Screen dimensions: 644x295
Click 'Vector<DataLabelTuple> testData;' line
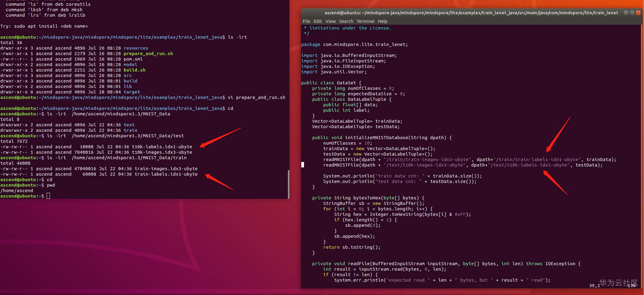(356, 127)
